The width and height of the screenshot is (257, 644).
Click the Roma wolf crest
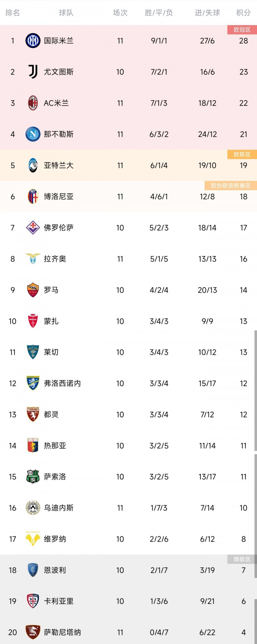(32, 290)
